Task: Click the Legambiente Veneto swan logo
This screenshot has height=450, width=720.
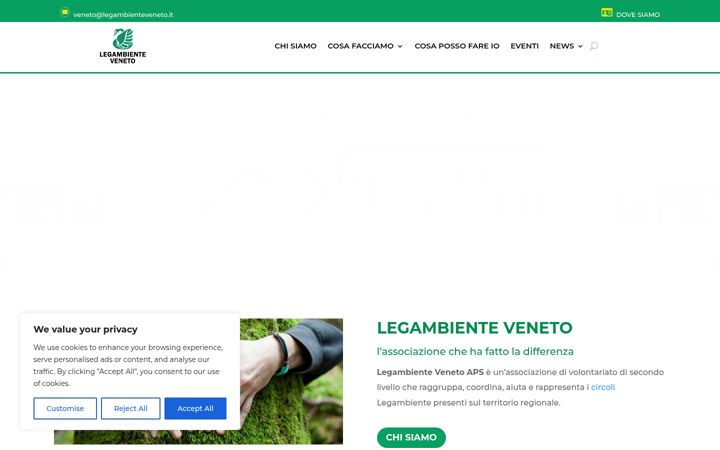Action: coord(123,46)
